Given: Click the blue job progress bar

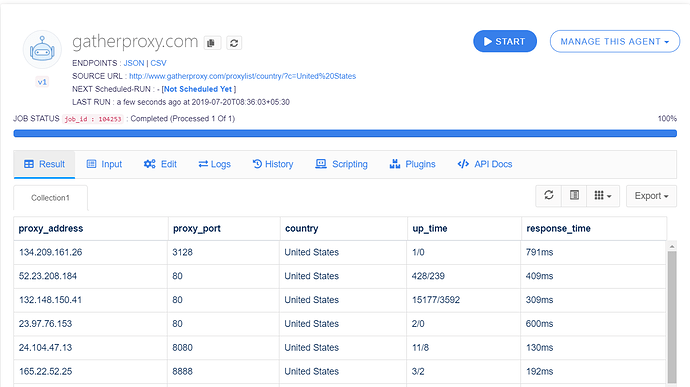Looking at the screenshot, I should [345, 133].
